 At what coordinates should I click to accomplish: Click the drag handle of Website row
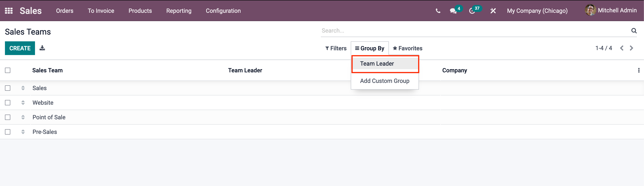click(23, 103)
